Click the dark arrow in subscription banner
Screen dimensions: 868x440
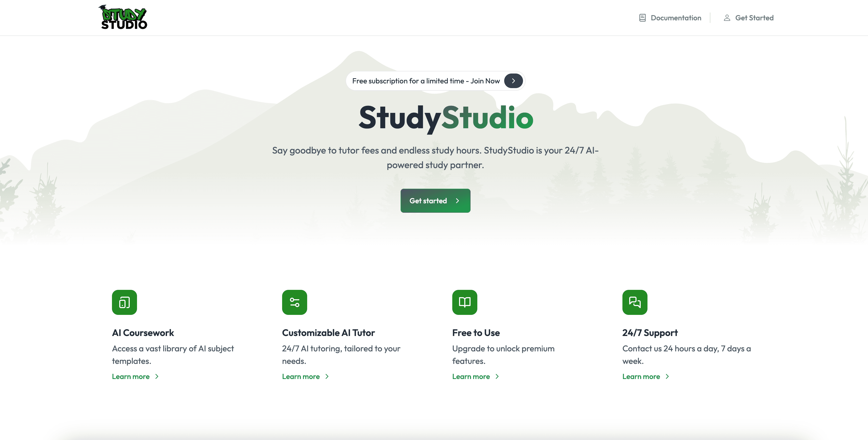[513, 81]
